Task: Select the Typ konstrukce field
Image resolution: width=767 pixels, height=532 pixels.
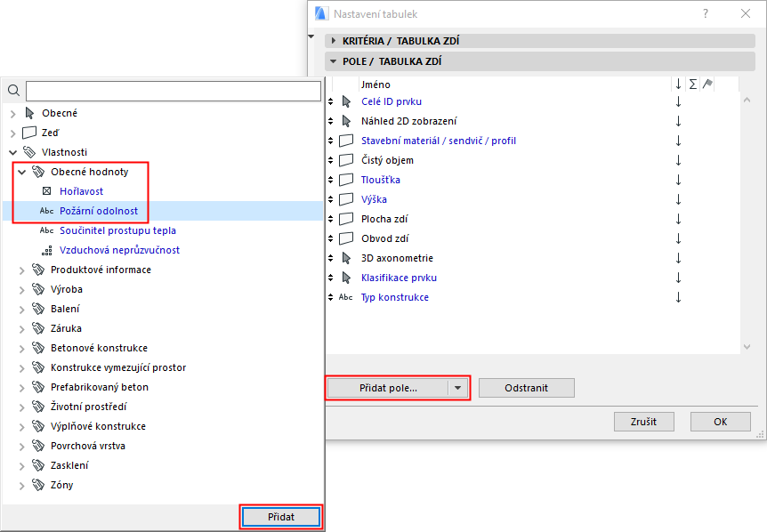Action: click(x=395, y=297)
